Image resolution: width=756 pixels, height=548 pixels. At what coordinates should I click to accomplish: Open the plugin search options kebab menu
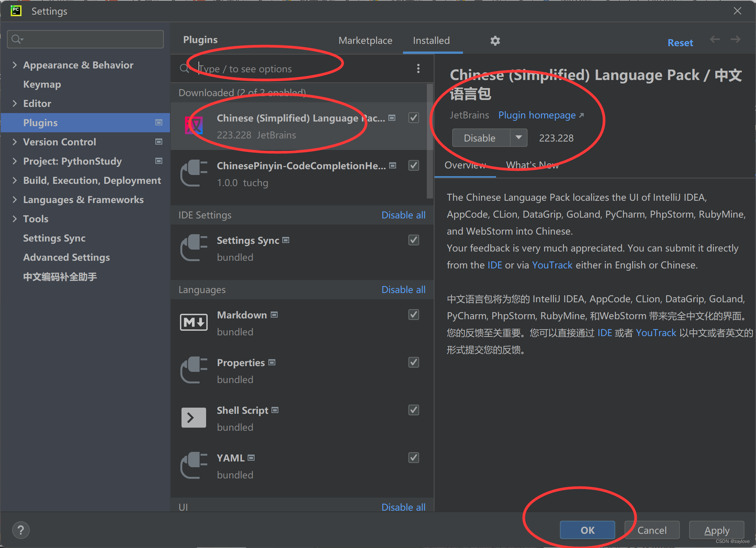point(418,68)
